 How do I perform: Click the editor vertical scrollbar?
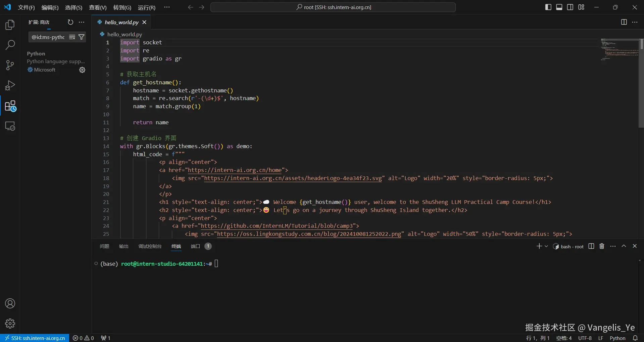tap(641, 83)
